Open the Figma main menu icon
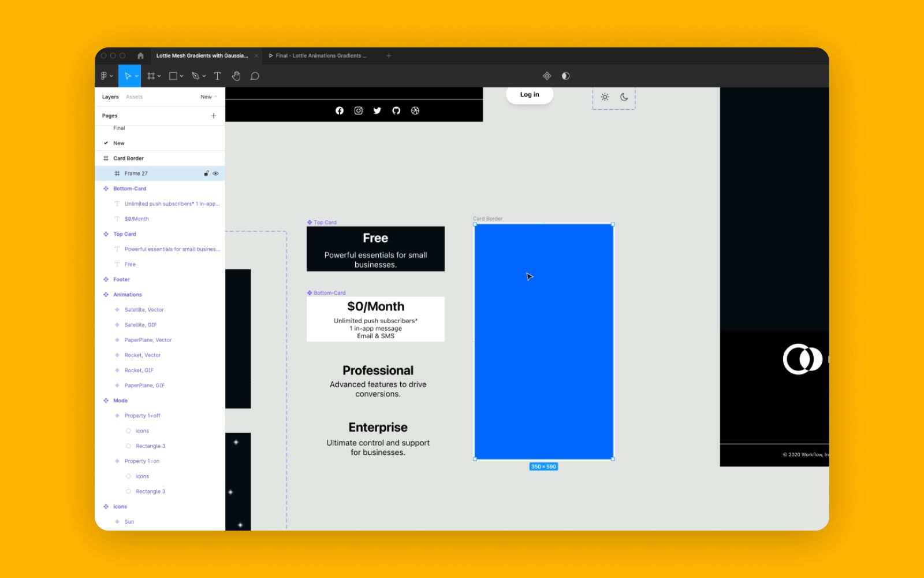The width and height of the screenshot is (924, 578). [104, 76]
